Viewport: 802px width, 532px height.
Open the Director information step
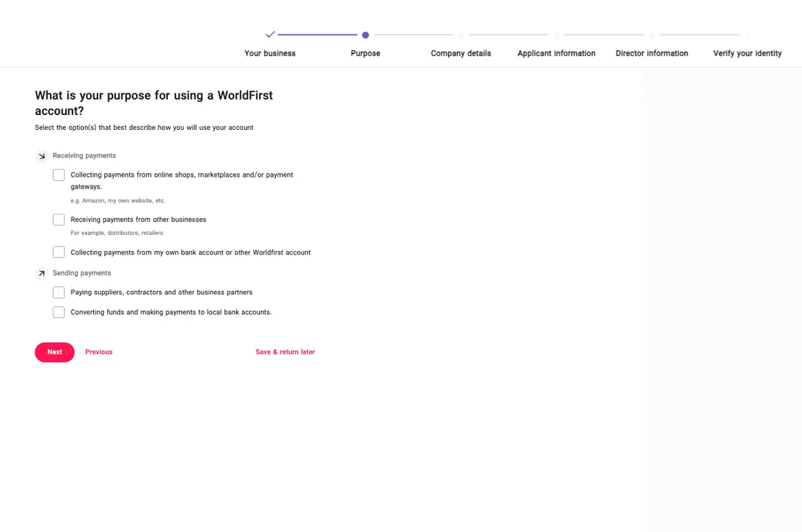[x=652, y=53]
